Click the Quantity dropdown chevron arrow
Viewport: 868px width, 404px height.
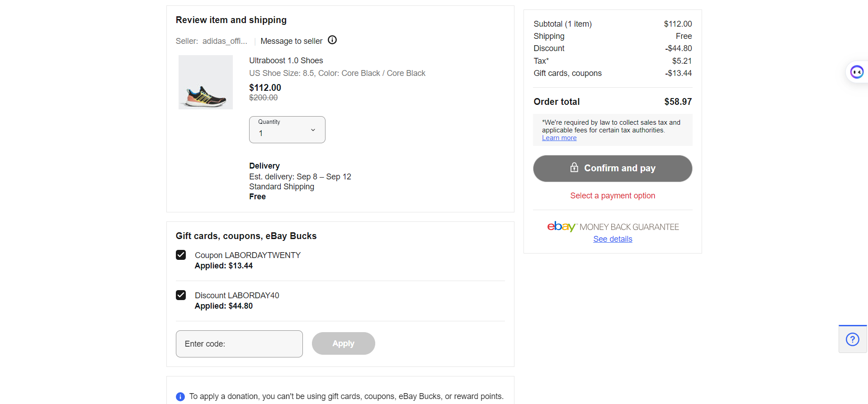tap(313, 130)
